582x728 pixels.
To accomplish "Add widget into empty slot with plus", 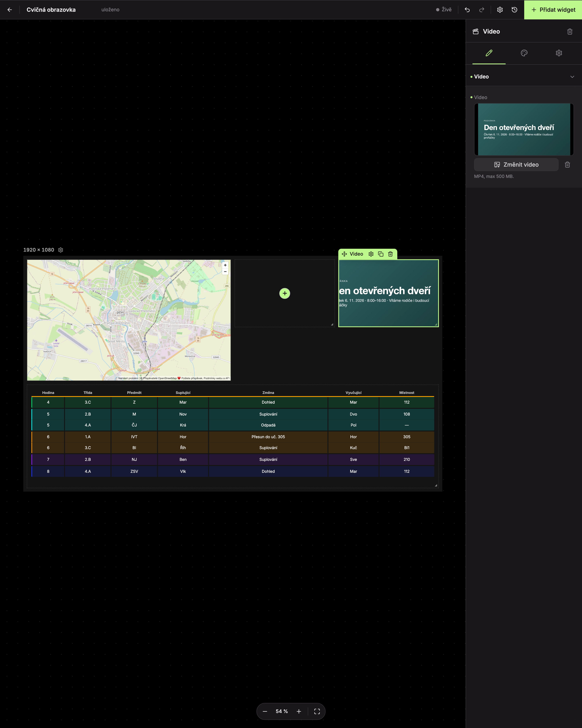I will (284, 293).
